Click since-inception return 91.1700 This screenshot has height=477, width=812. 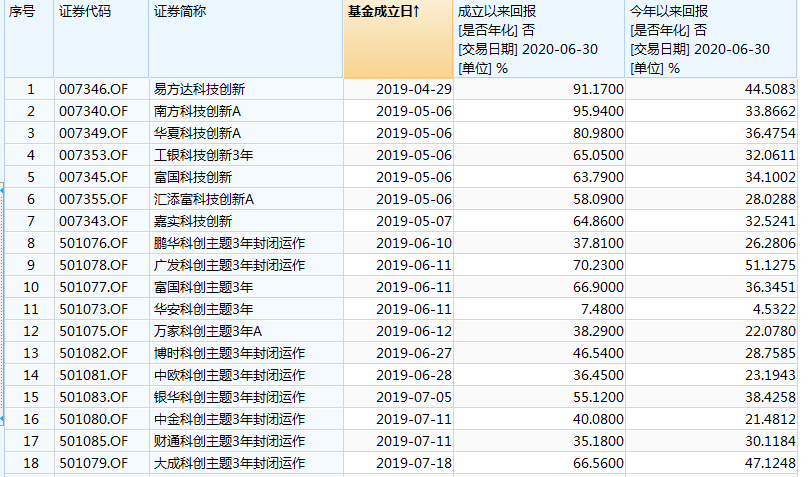point(598,89)
